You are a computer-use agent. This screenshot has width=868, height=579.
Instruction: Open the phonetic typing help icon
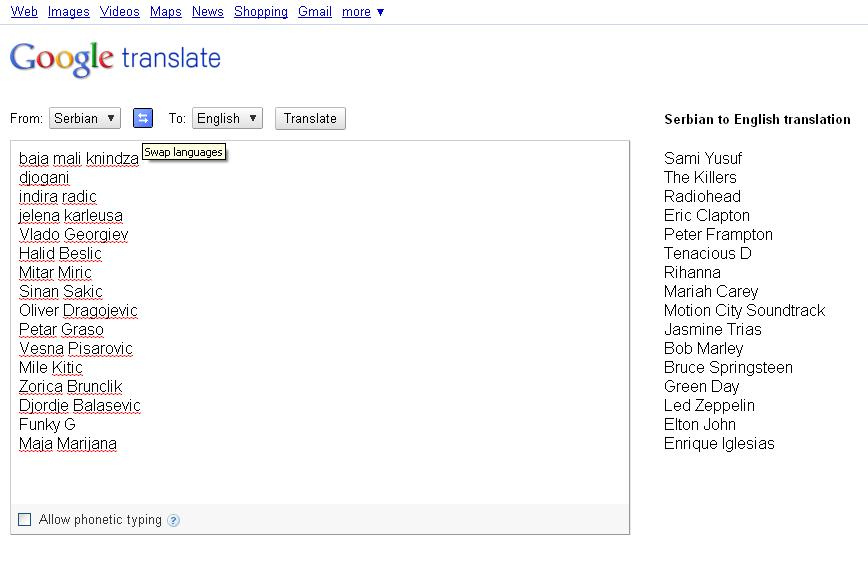click(173, 520)
